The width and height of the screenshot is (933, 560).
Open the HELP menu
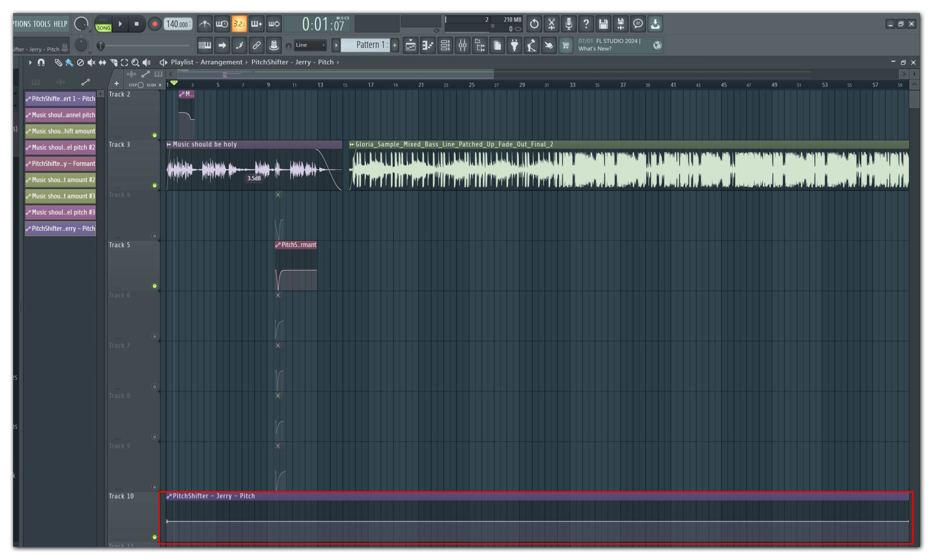coord(60,24)
